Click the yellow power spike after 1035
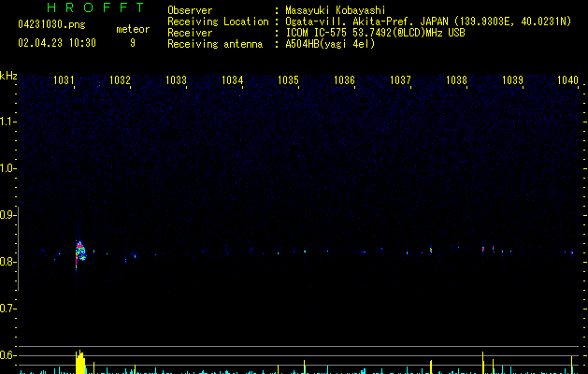This screenshot has width=588, height=374. coord(305,367)
